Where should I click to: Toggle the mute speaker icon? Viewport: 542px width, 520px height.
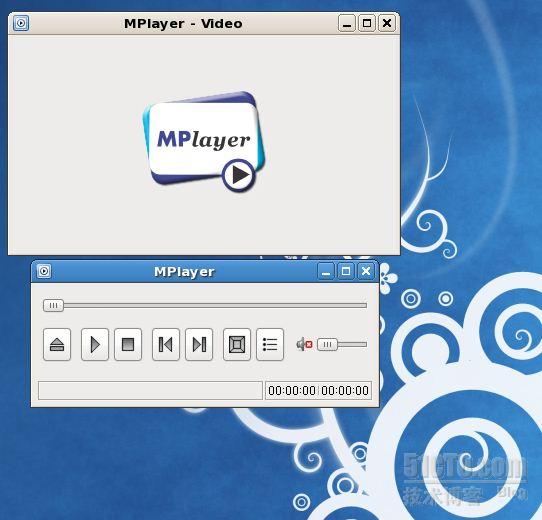tap(304, 344)
